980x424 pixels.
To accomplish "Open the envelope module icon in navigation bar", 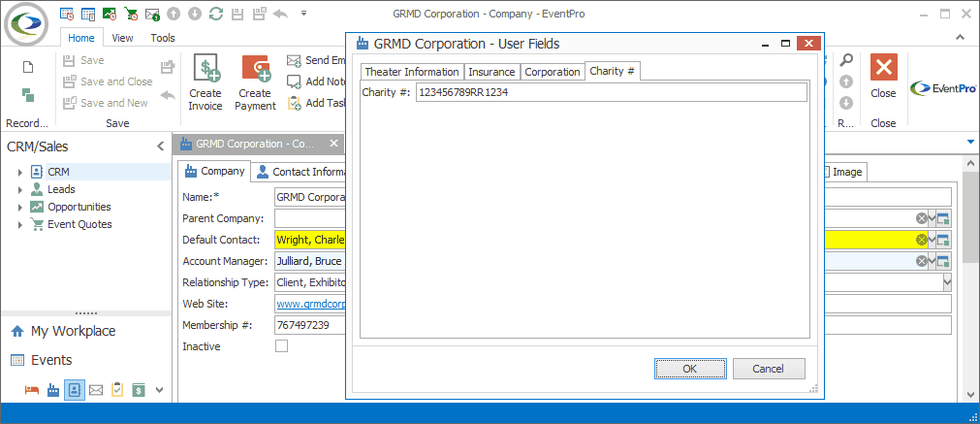I will click(x=96, y=390).
